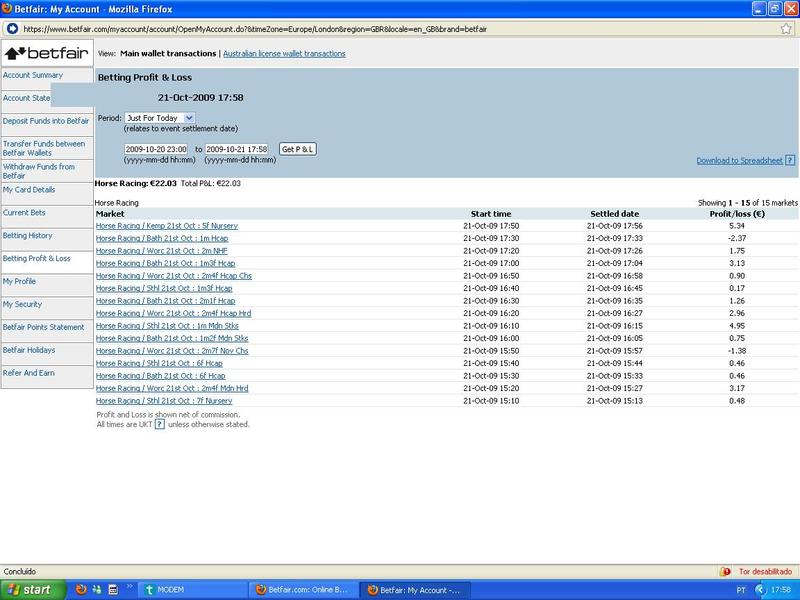Click the Settled date column header
The width and height of the screenshot is (800, 600).
[614, 214]
